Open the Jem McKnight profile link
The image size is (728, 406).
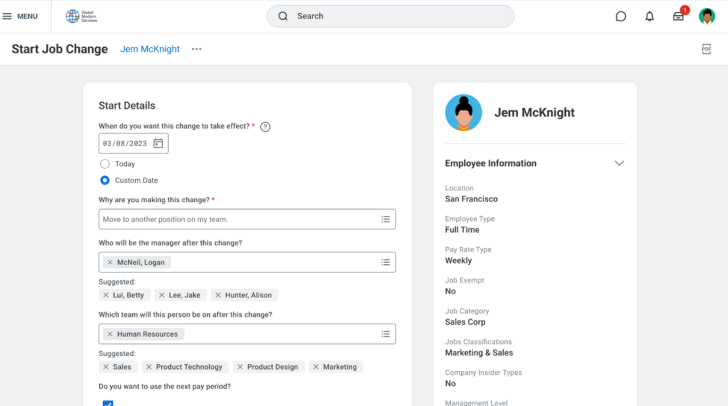coord(151,49)
